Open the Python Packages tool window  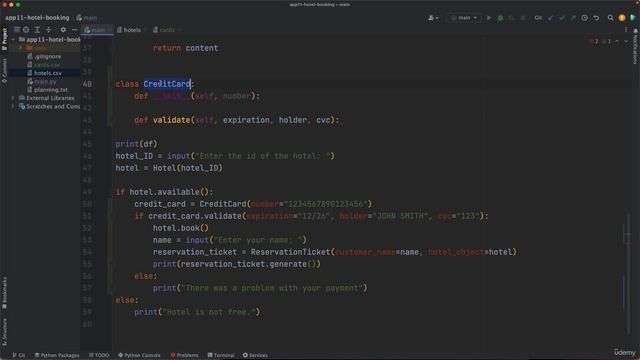[x=57, y=355]
